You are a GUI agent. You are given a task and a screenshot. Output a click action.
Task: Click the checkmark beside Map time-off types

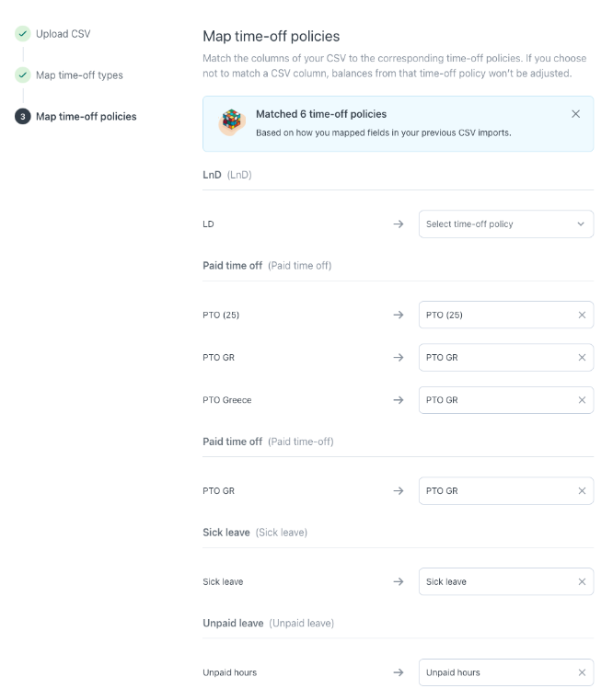pyautogui.click(x=23, y=75)
